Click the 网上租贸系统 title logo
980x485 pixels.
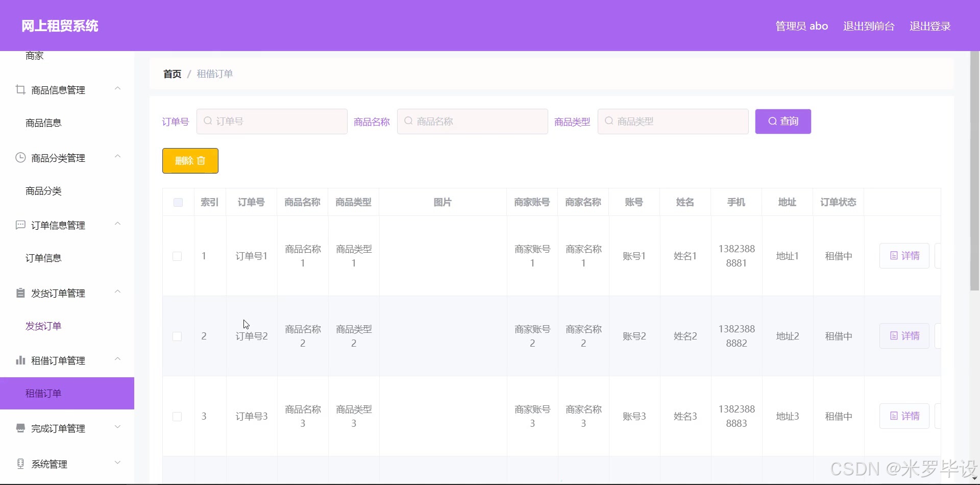[60, 26]
